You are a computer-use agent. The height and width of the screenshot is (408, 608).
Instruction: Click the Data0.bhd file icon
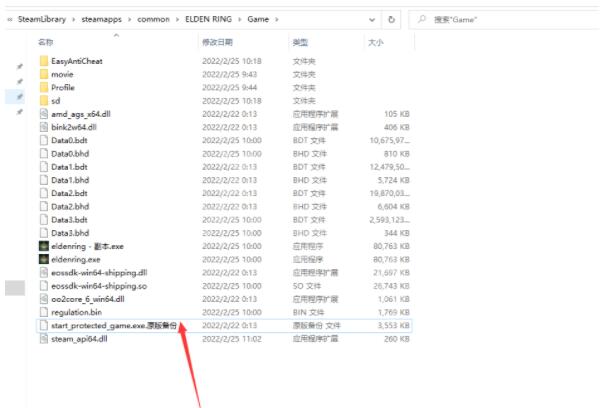click(44, 154)
